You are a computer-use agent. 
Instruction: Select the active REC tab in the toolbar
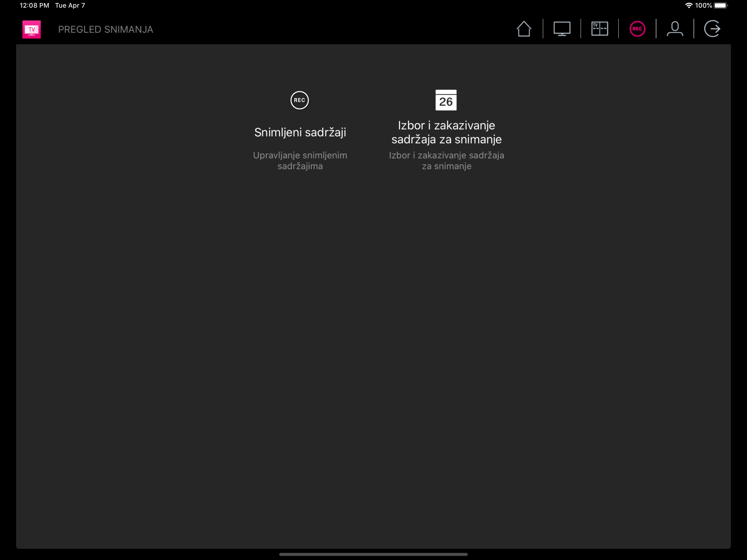[x=638, y=29]
